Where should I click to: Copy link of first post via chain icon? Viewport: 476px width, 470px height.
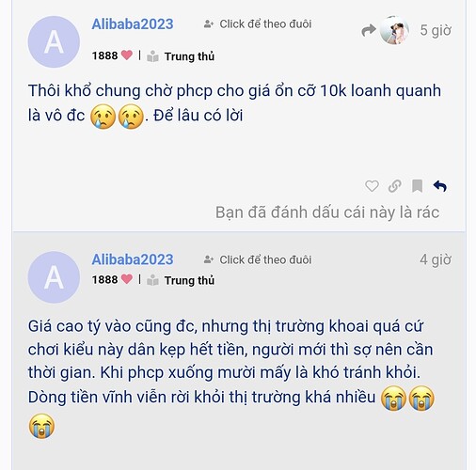click(394, 186)
